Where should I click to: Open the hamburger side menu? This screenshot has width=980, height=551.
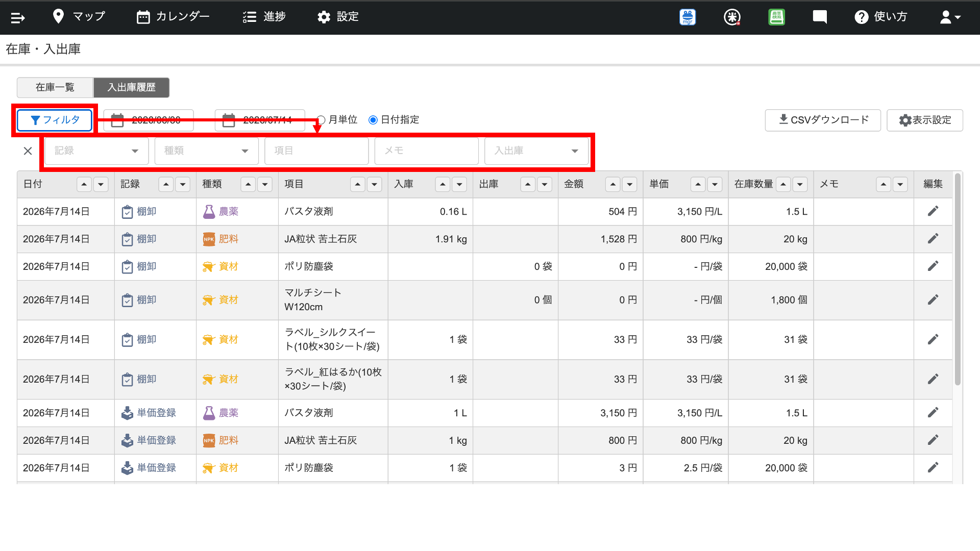pos(18,18)
